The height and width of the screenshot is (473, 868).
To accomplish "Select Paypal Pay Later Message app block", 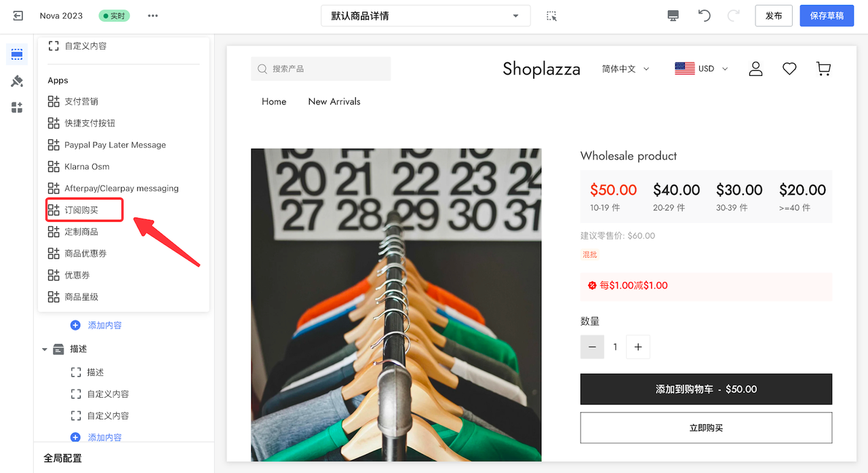I will [115, 145].
